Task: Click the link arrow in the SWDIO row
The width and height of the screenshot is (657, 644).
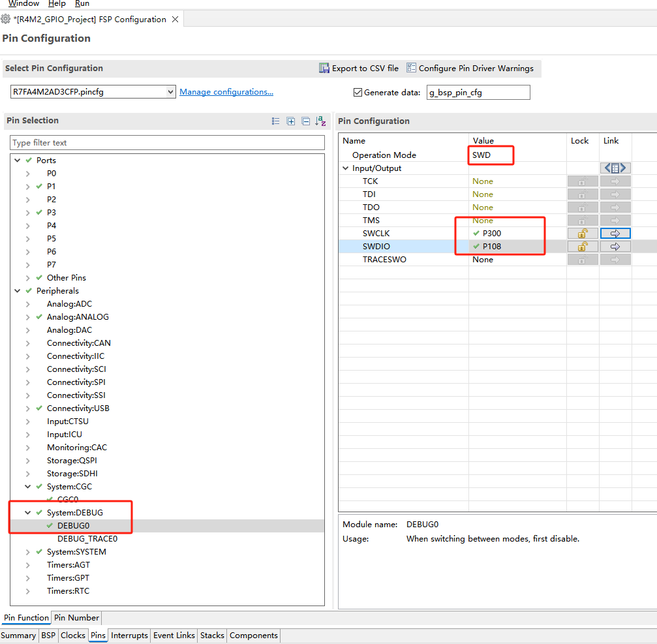Action: tap(615, 247)
